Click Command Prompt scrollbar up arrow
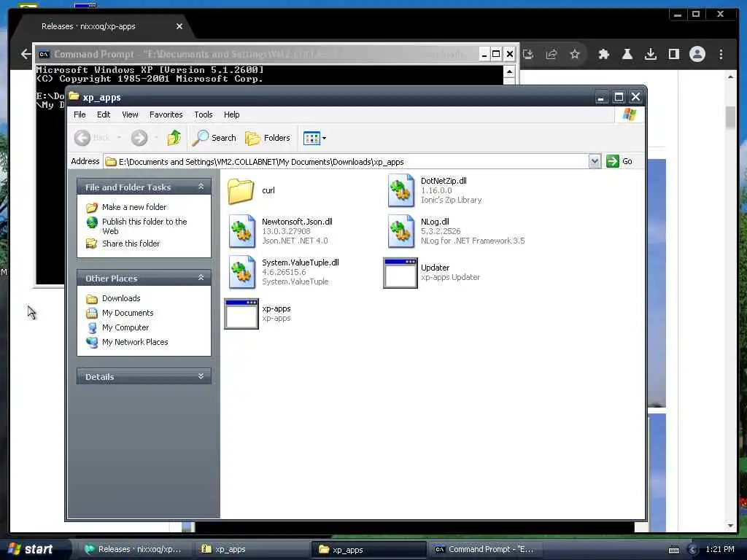 [x=509, y=71]
